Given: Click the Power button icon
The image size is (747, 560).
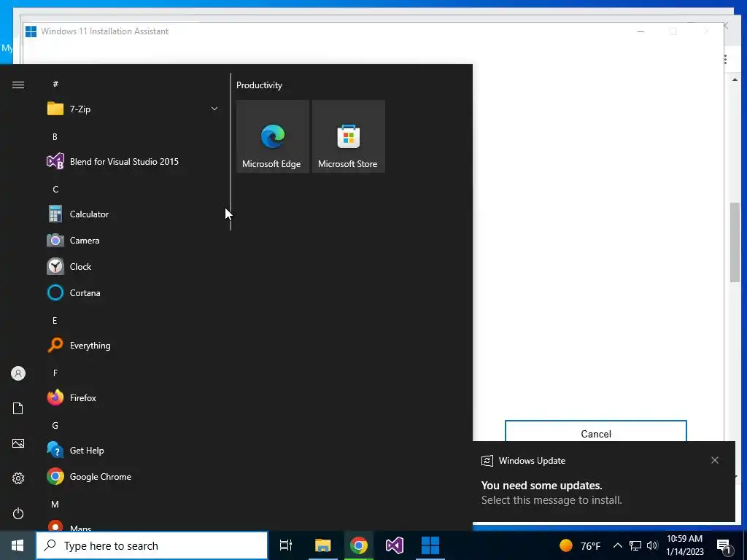Looking at the screenshot, I should [18, 513].
